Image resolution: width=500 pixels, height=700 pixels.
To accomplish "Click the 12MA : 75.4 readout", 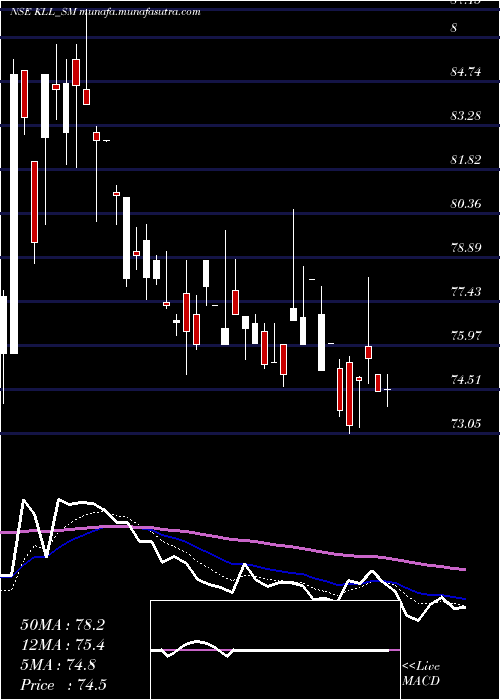I will pos(62,645).
